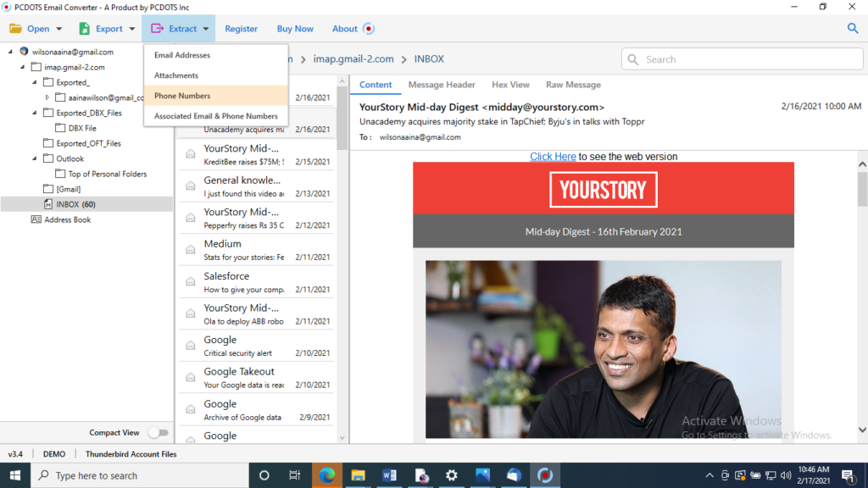The height and width of the screenshot is (488, 868).
Task: Open Microsoft Edge from taskbar
Action: [326, 475]
